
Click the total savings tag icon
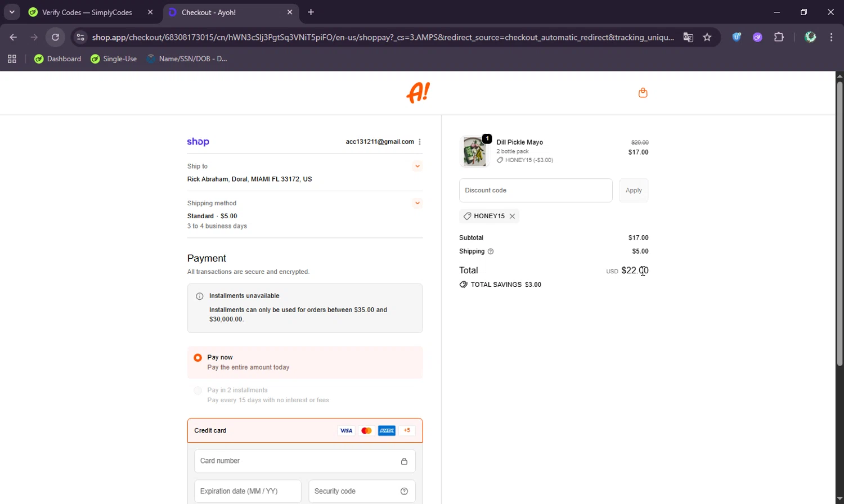coord(463,285)
